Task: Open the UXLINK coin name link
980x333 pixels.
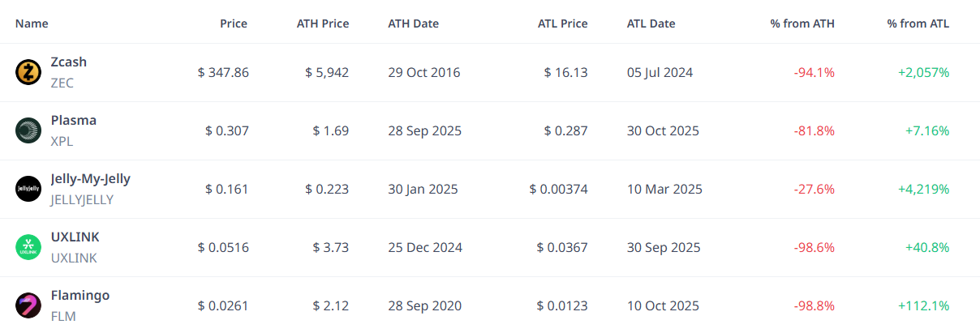Action: 75,237
